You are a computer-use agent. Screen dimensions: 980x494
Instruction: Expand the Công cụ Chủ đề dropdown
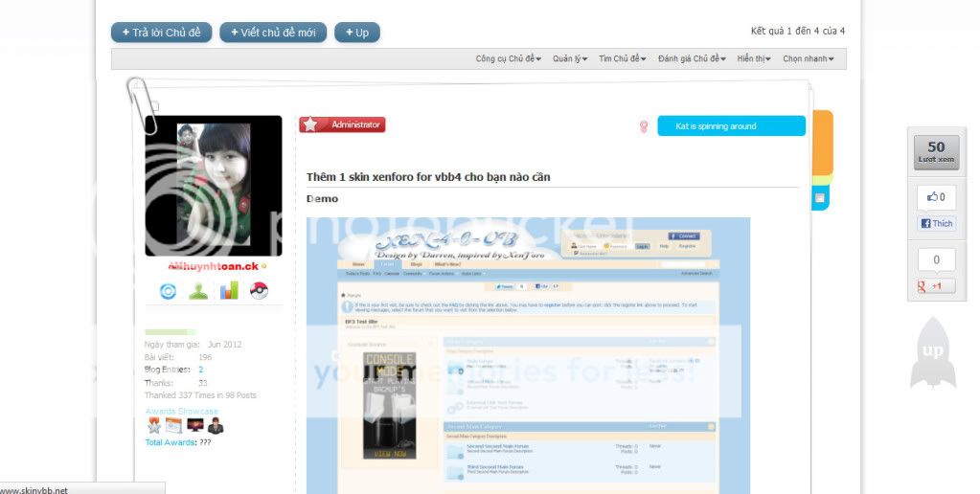[x=509, y=59]
